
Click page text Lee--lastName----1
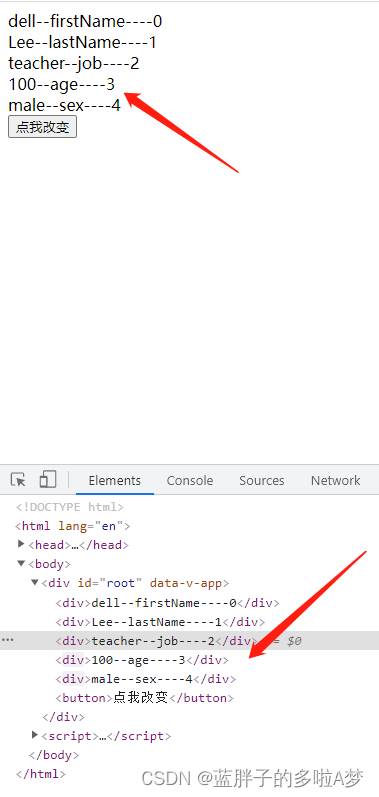pos(82,42)
